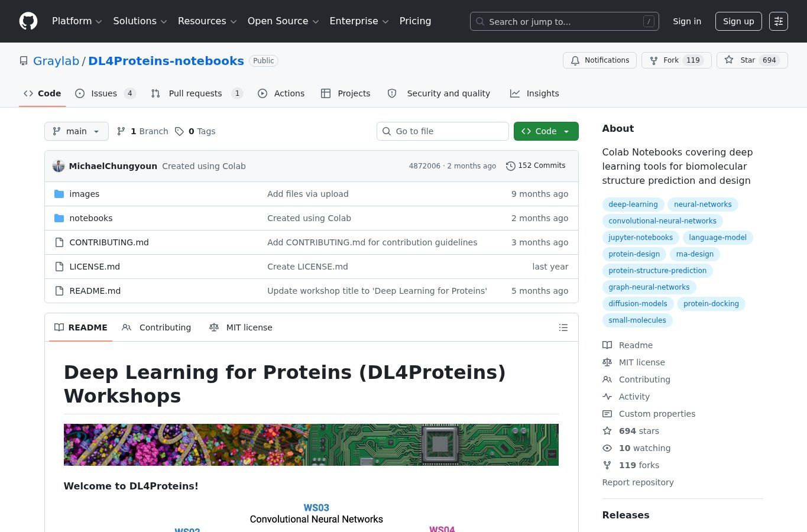Open the main branch selector dropdown
The height and width of the screenshot is (532, 807).
click(76, 131)
